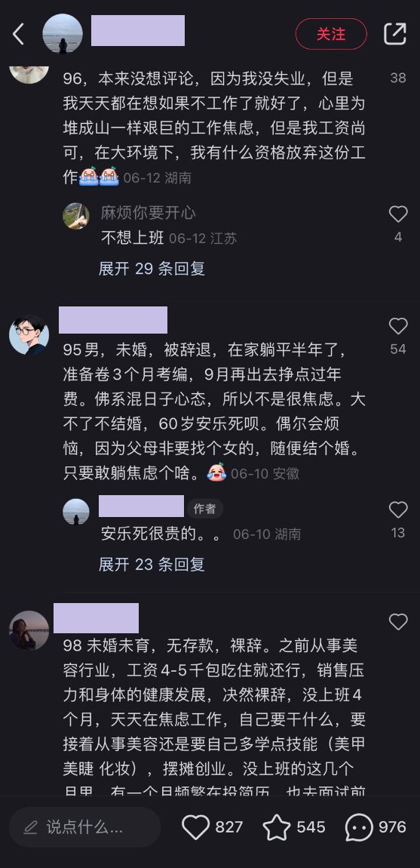Tap the 说点什么 comment input field
This screenshot has height=868, width=420.
point(84,827)
